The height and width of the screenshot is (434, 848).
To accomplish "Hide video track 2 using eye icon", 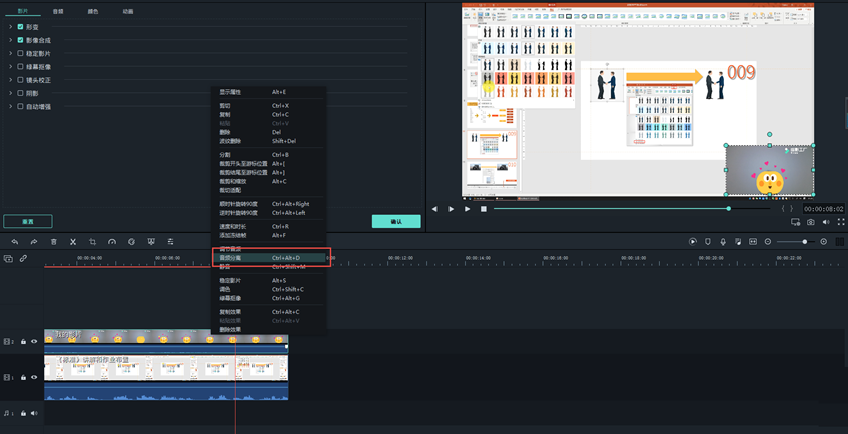I will 34,341.
